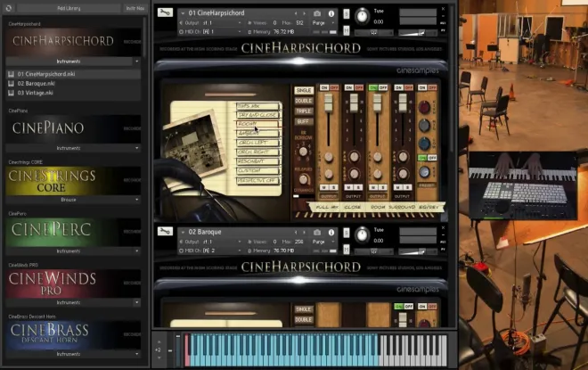588x370 pixels.
Task: Load 02 Baroque.nki from the library list
Action: tap(73, 83)
